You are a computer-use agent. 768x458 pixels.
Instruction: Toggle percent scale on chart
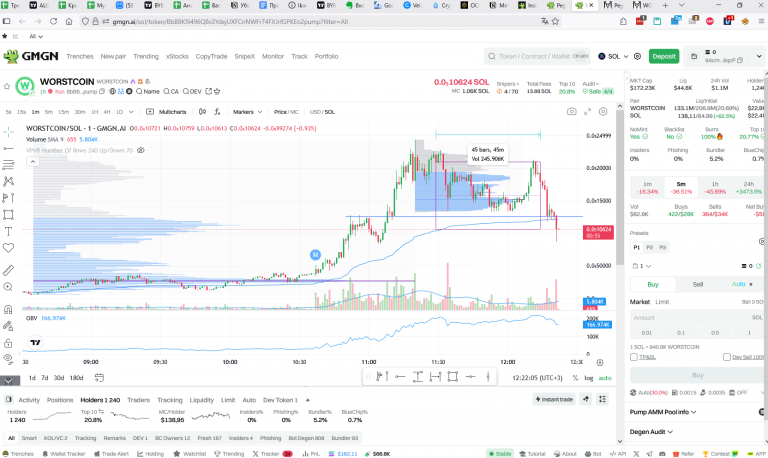click(575, 378)
